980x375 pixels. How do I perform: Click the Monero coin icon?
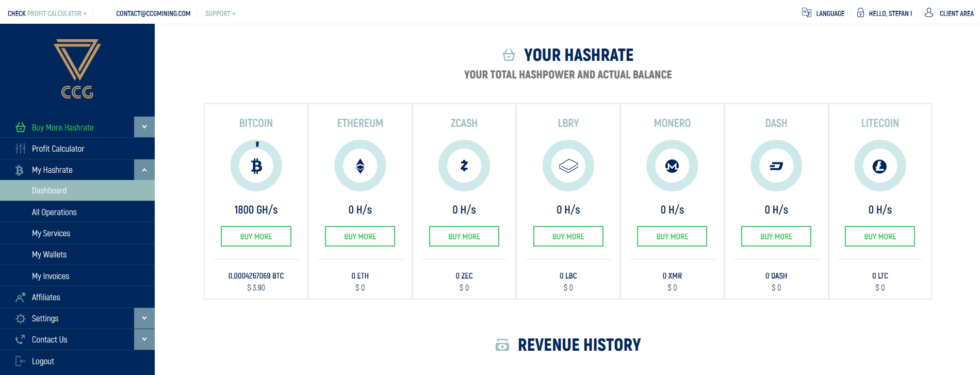(x=672, y=166)
